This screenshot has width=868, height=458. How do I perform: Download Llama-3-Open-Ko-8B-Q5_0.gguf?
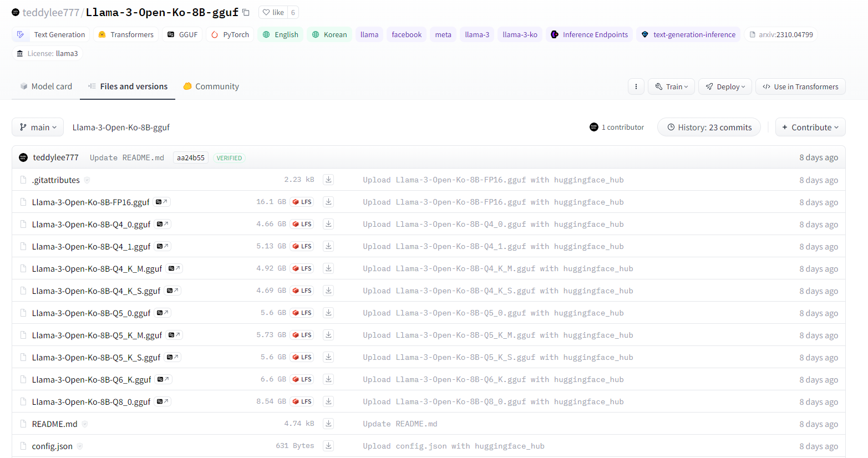pos(328,313)
